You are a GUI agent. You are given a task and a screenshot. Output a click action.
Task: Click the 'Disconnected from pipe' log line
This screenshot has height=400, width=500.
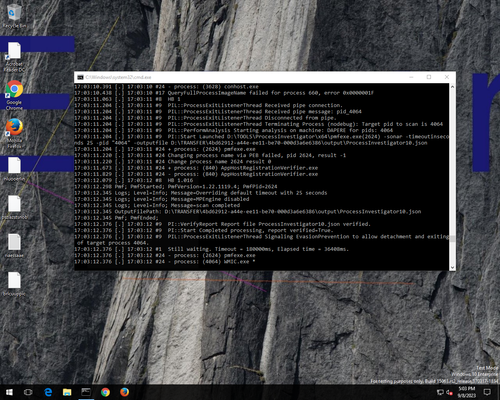[205, 118]
